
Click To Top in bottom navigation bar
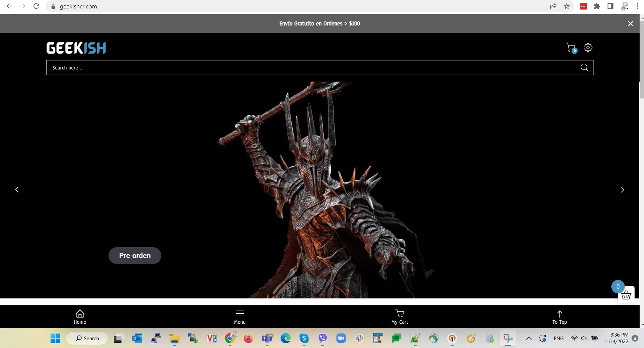pos(559,317)
